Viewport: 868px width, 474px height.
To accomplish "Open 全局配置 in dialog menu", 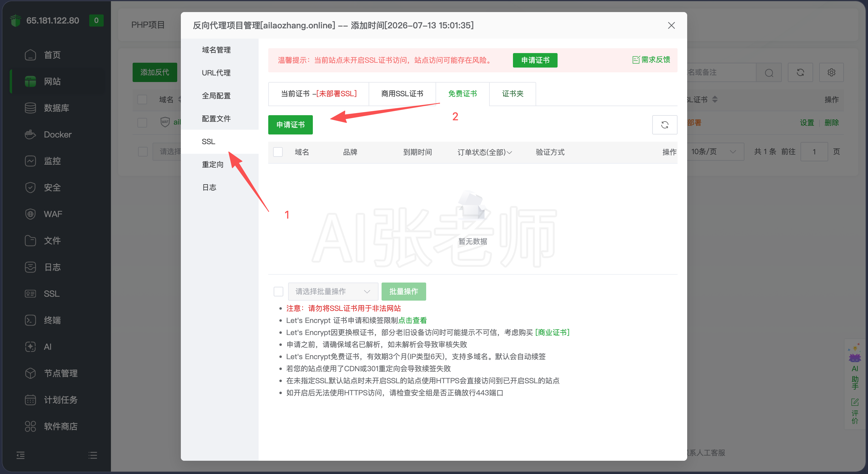I will click(x=216, y=96).
